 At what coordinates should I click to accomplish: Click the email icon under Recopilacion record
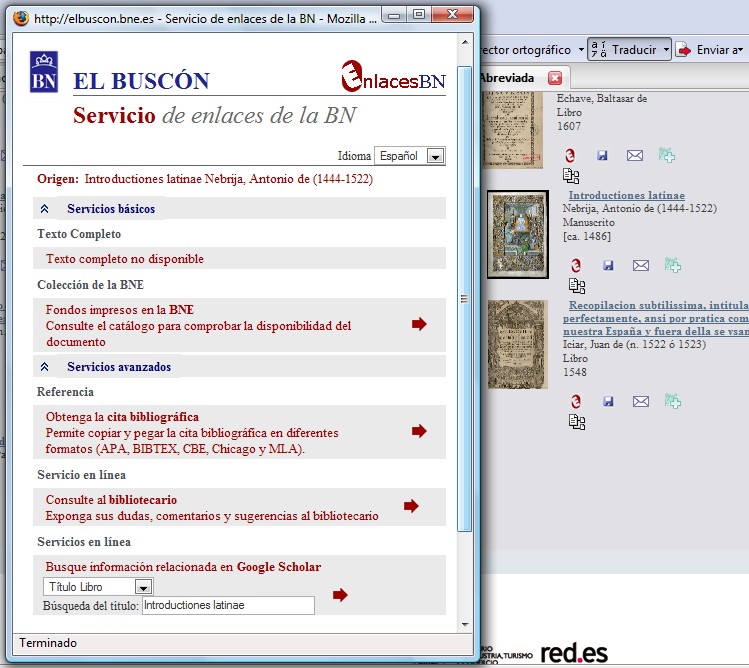coord(641,401)
